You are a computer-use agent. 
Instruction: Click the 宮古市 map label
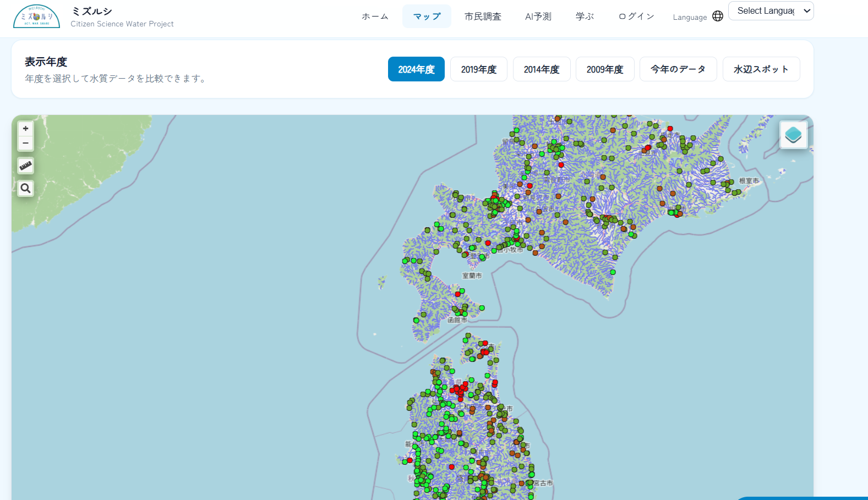click(543, 483)
